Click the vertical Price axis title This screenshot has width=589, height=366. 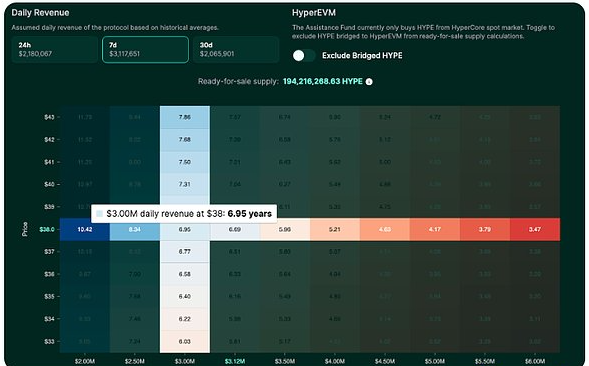[x=25, y=229]
